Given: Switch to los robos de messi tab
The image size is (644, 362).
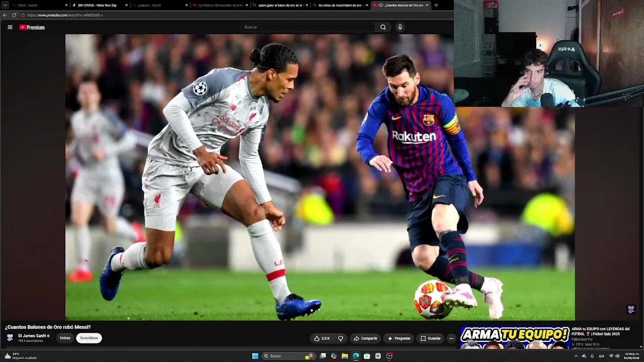Looking at the screenshot, I should [x=341, y=5].
